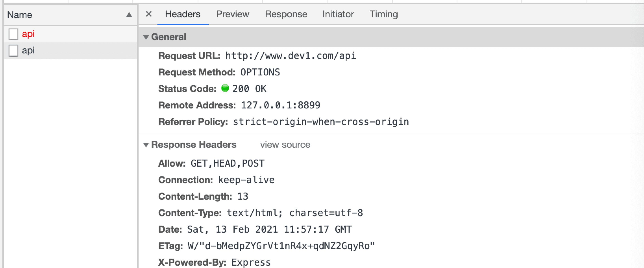Select the second api request row
The width and height of the screenshot is (644, 268).
click(28, 51)
